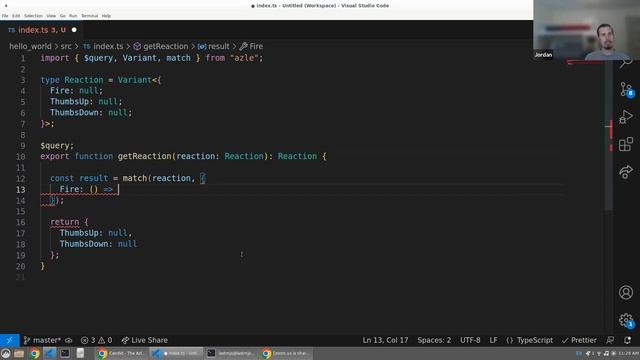
Task: Open the File menu
Action: pyautogui.click(x=5, y=16)
